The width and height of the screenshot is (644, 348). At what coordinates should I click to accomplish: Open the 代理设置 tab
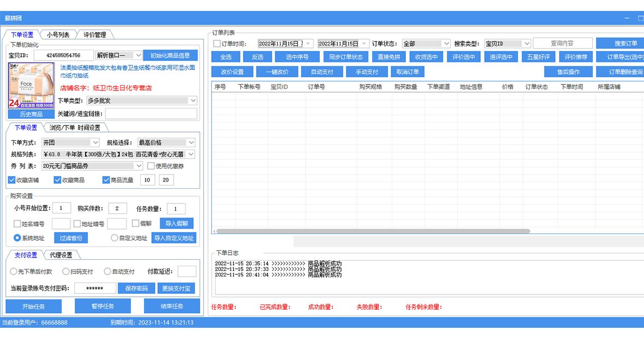click(x=61, y=255)
